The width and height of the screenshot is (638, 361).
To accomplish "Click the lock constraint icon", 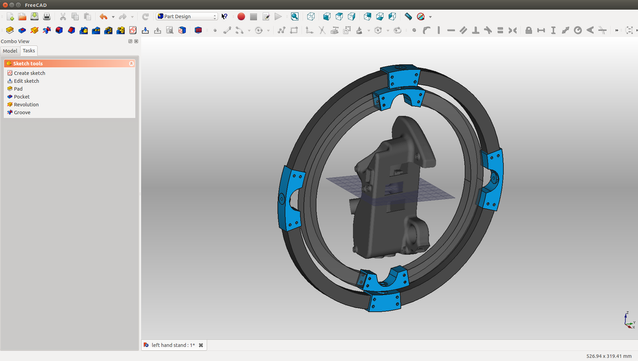I will point(529,30).
